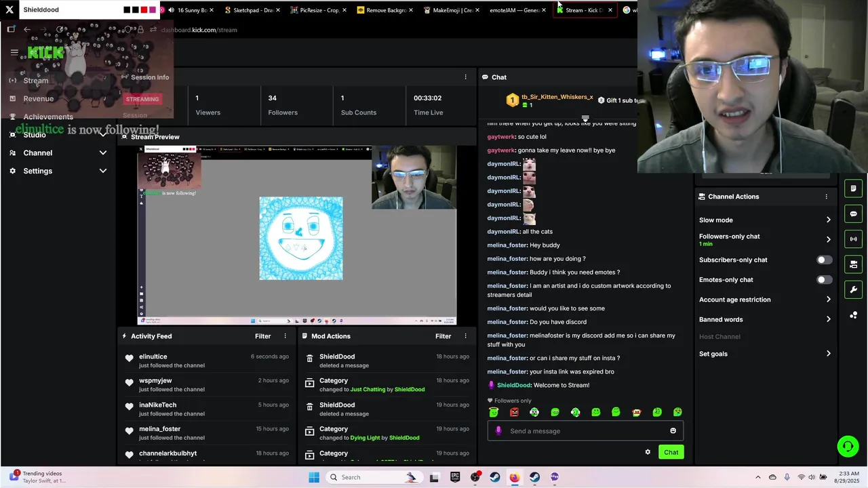
Task: Enable Subscribers-only chat toggle
Action: [824, 260]
